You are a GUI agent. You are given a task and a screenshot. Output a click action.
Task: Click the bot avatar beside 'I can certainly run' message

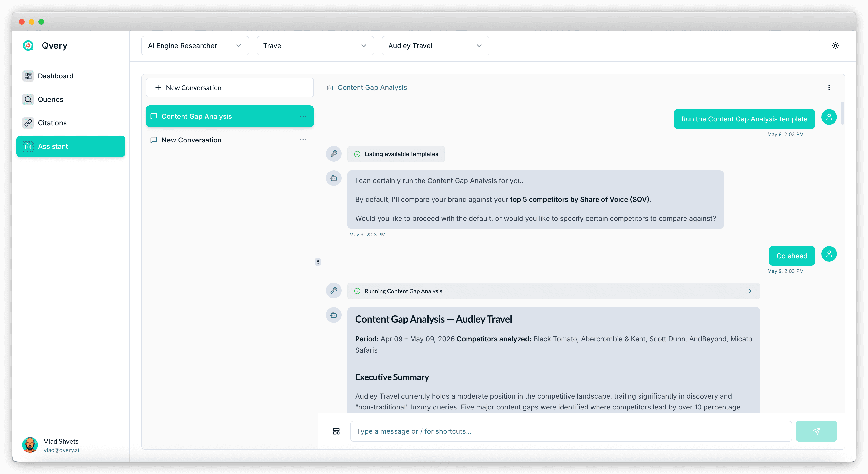tap(334, 178)
